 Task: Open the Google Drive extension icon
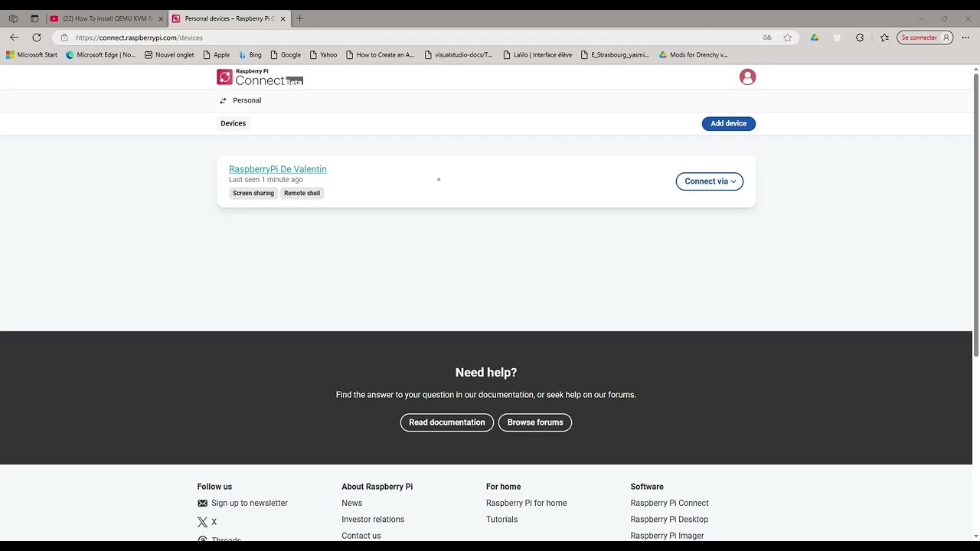[815, 37]
